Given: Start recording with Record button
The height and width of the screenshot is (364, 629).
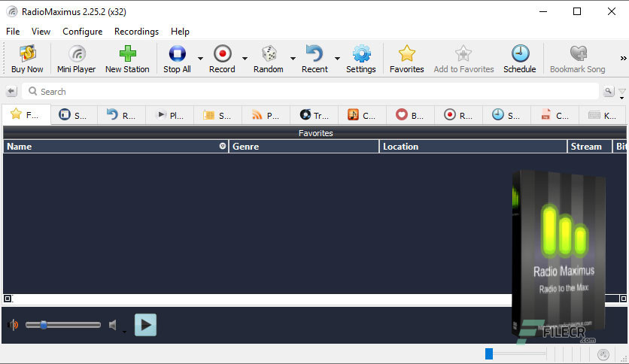Looking at the screenshot, I should coord(222,59).
